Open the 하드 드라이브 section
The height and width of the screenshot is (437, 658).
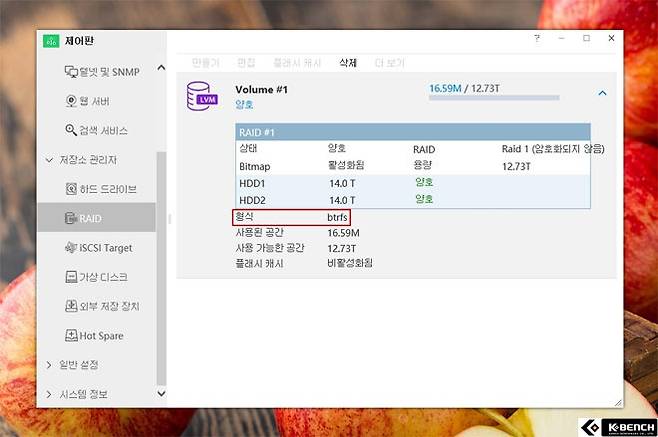coord(100,188)
